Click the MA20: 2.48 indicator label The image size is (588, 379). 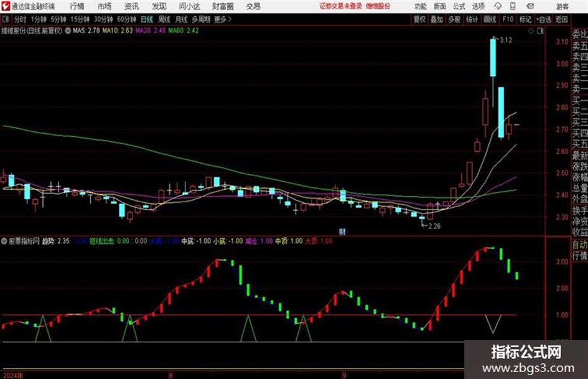[151, 30]
